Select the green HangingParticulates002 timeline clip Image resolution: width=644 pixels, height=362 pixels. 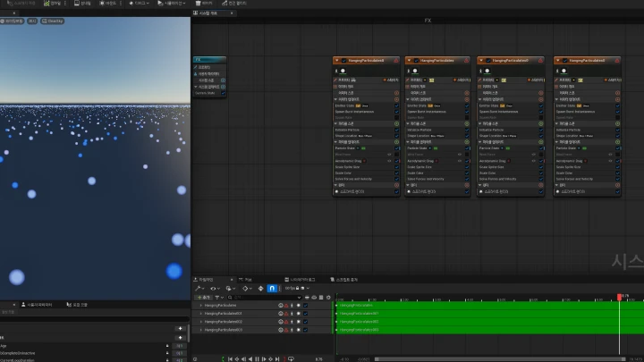coord(489,322)
